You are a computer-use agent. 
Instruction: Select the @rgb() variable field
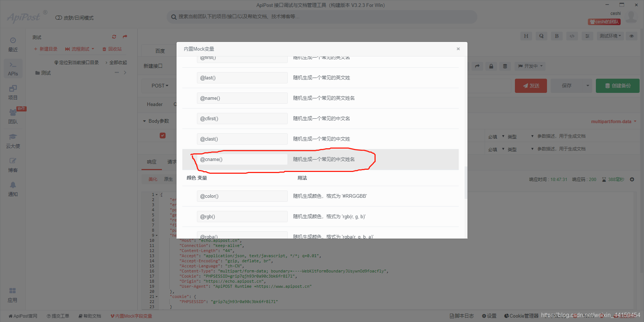pos(242,217)
